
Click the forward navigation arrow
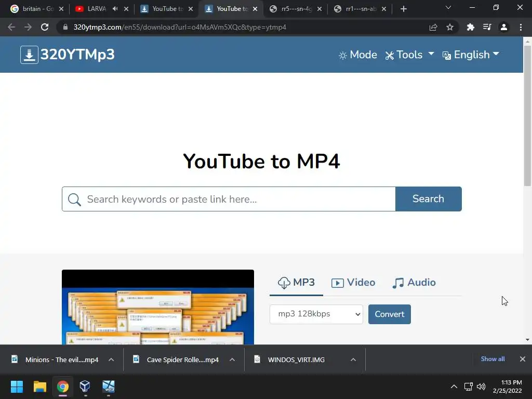[28, 27]
